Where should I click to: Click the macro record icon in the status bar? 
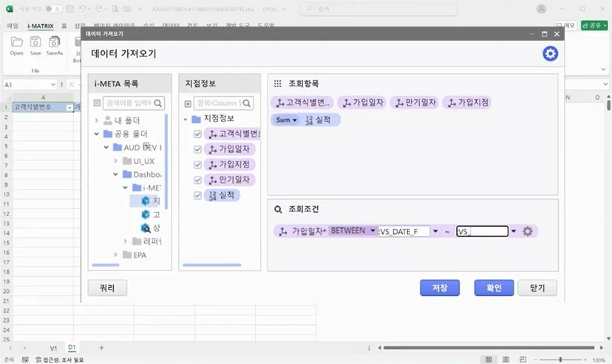[25, 360]
